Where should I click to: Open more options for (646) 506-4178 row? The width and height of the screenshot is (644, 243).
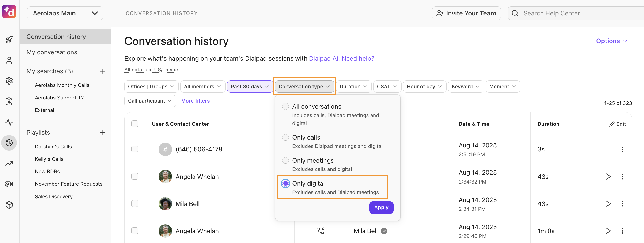622,149
